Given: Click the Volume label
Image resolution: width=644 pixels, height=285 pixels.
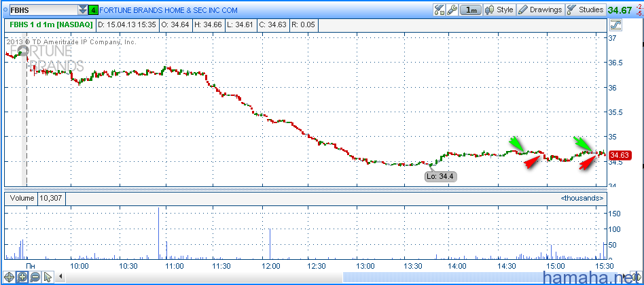Looking at the screenshot, I should tap(22, 198).
